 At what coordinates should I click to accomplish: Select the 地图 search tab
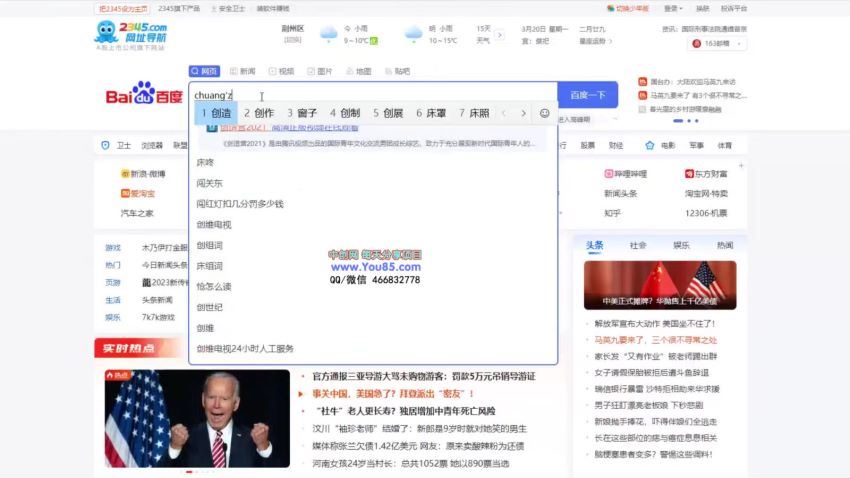[x=358, y=71]
